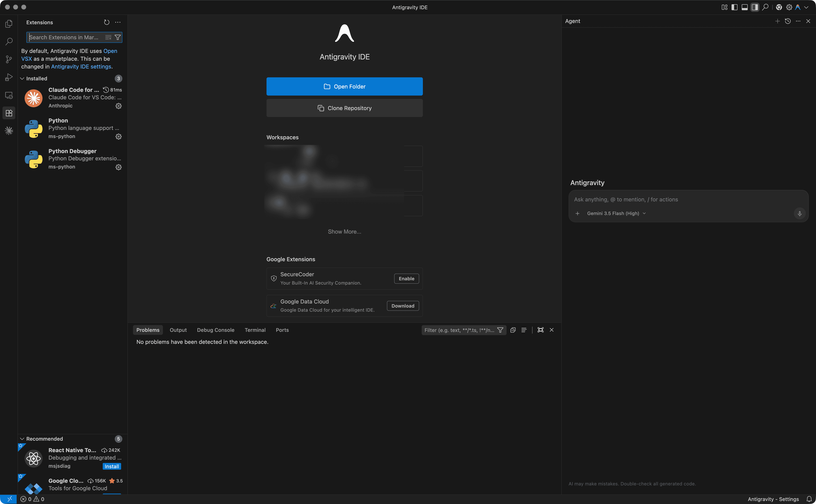
Task: Maximize the bottom panel size
Action: coord(541,330)
